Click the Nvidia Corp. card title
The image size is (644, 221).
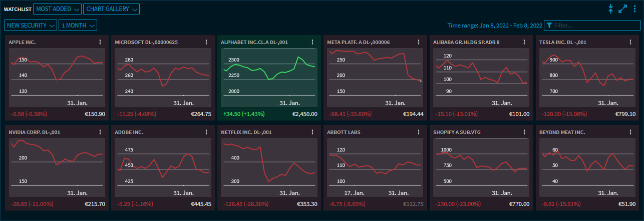[35, 132]
